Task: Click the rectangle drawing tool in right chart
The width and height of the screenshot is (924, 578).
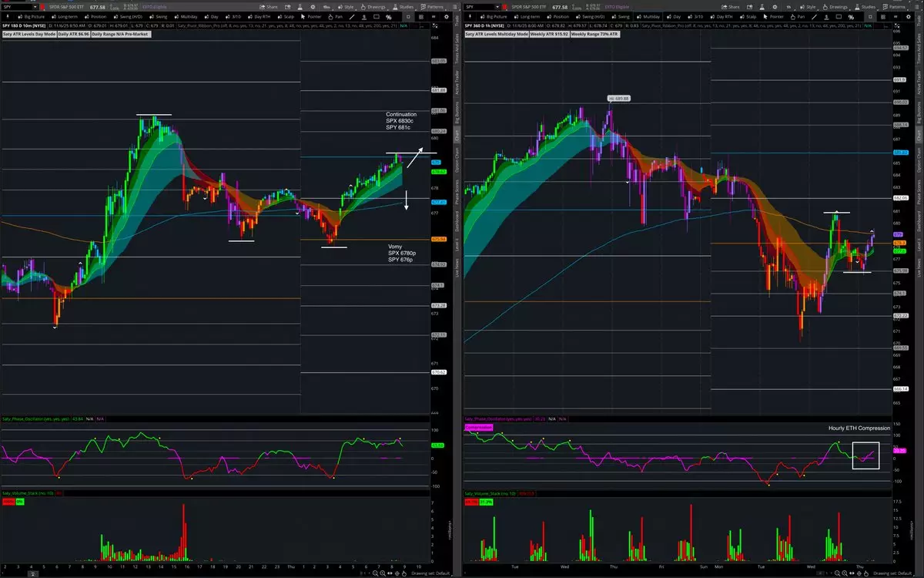Action: point(838,15)
